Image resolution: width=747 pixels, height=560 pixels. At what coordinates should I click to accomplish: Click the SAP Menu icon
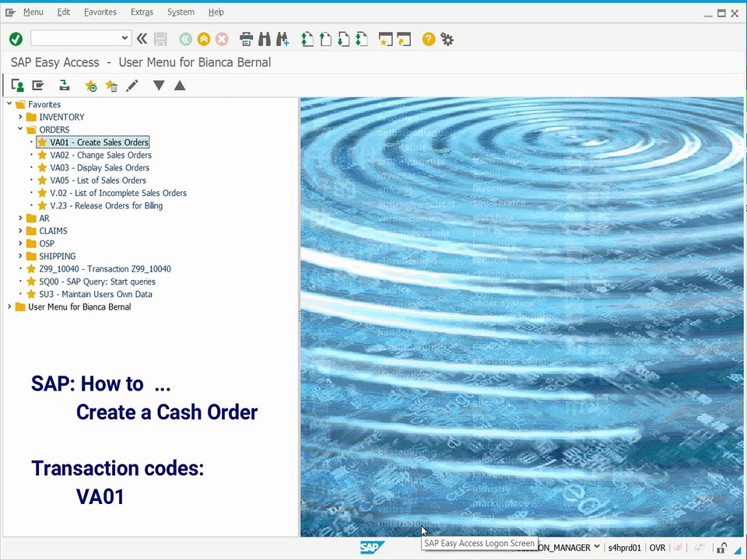(37, 86)
